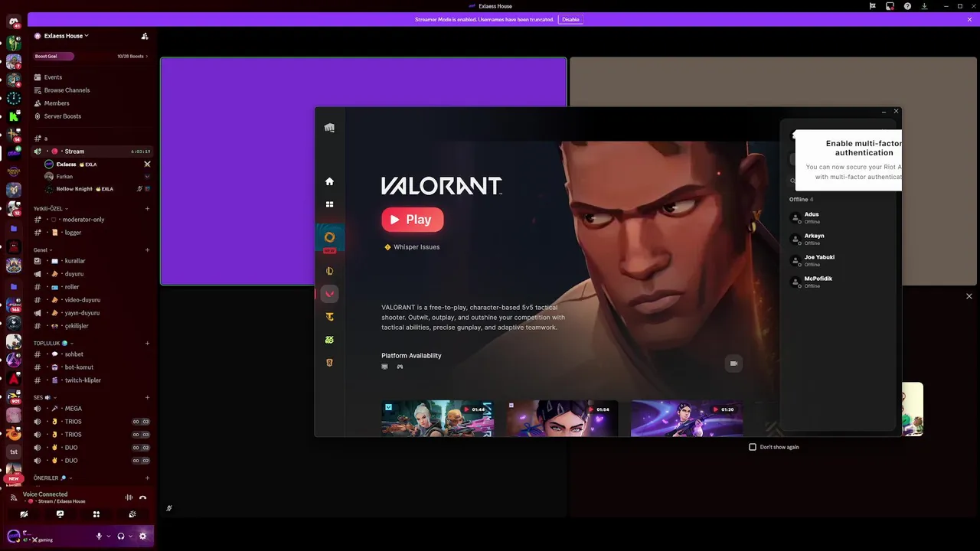Collapse the Yetkili-ÖZEL category
This screenshot has height=551, width=980.
(x=51, y=208)
